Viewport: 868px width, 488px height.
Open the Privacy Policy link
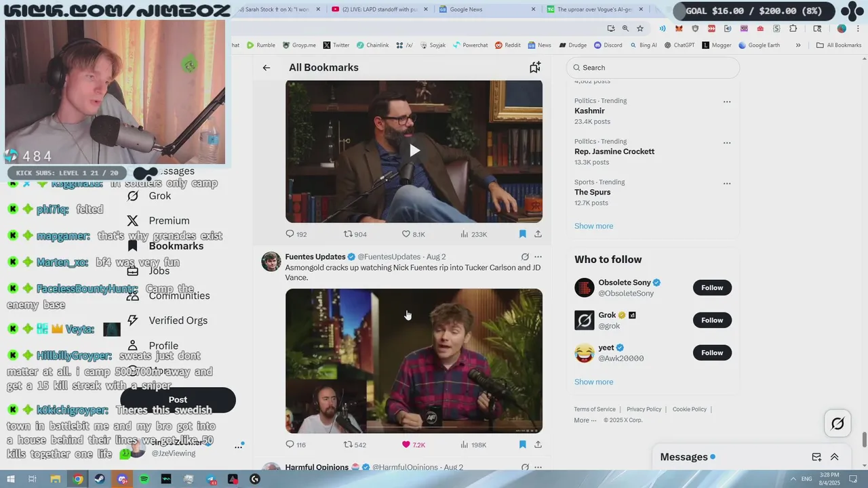[644, 409]
